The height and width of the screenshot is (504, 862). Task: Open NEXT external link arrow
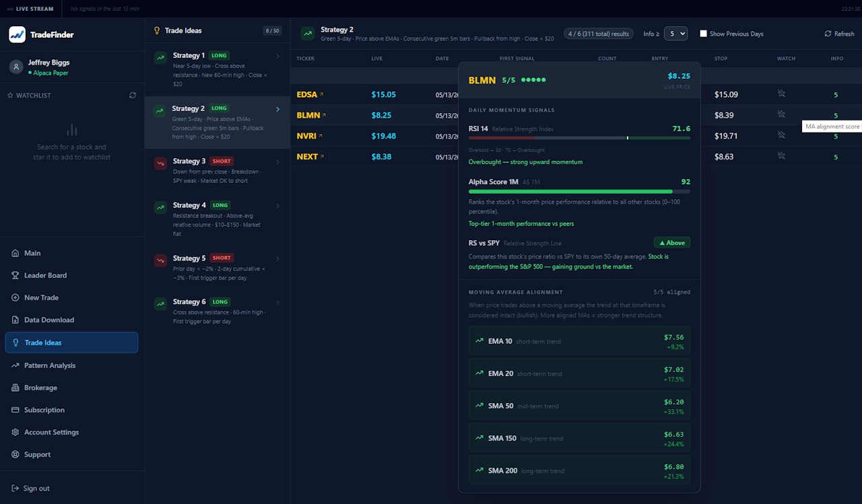click(x=322, y=157)
